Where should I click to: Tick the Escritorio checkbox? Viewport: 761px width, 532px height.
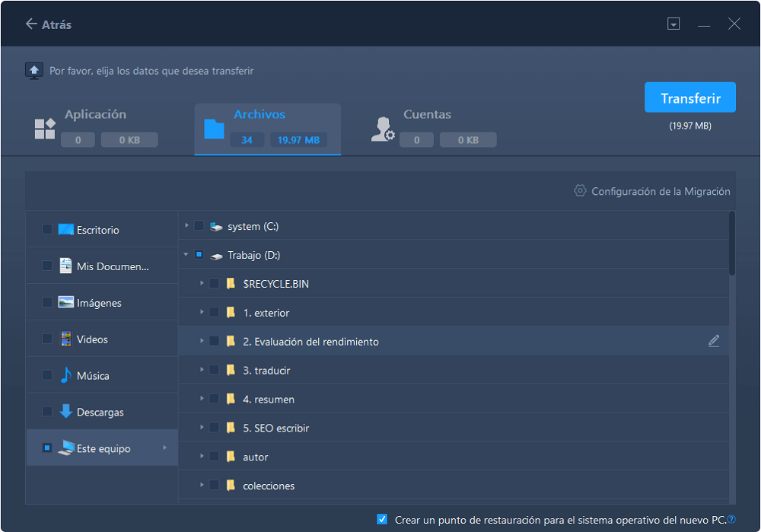click(47, 229)
